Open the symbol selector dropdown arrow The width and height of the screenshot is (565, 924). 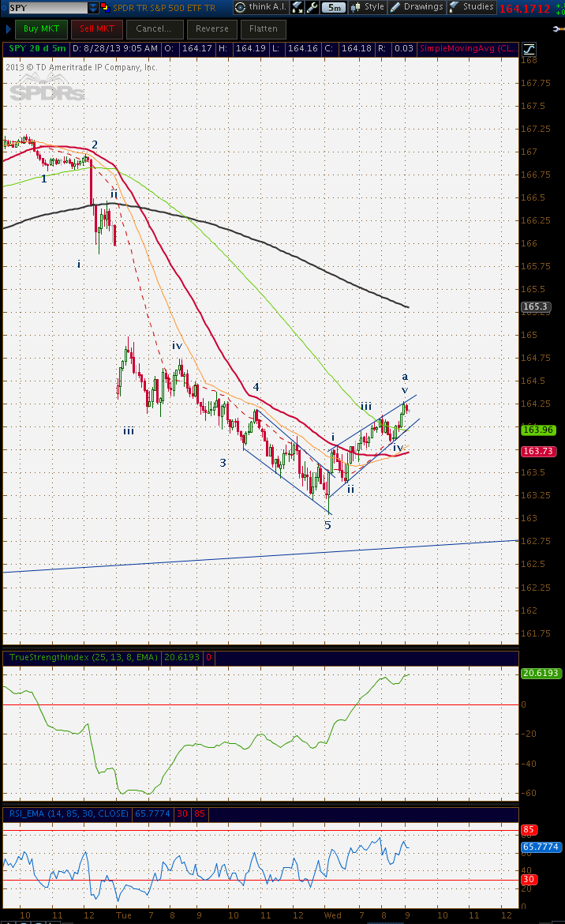pos(93,8)
